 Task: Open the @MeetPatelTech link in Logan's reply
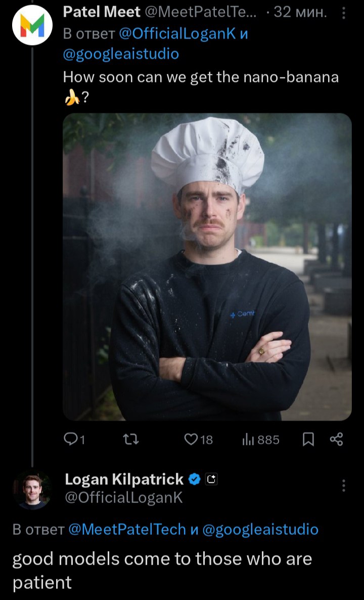tap(127, 529)
